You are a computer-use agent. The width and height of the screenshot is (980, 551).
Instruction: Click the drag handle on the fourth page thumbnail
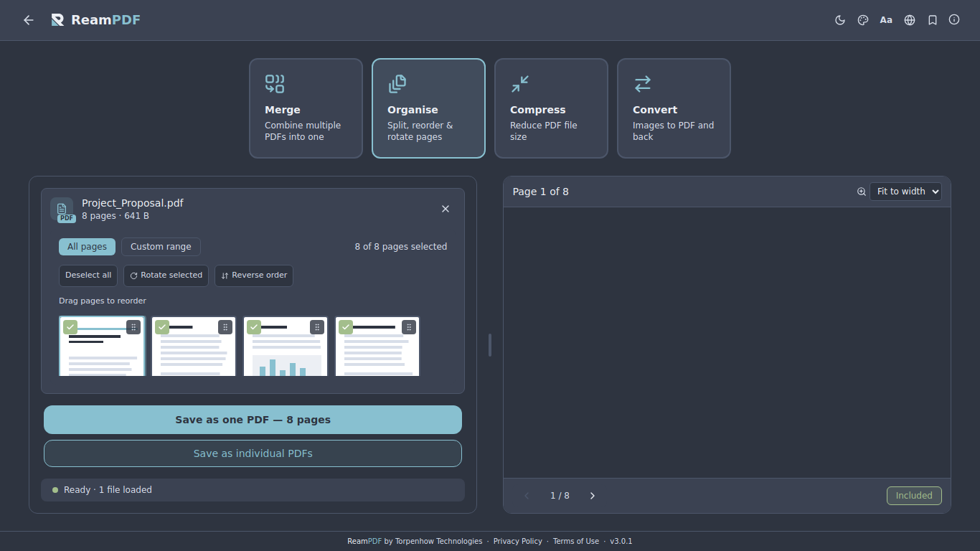point(409,327)
